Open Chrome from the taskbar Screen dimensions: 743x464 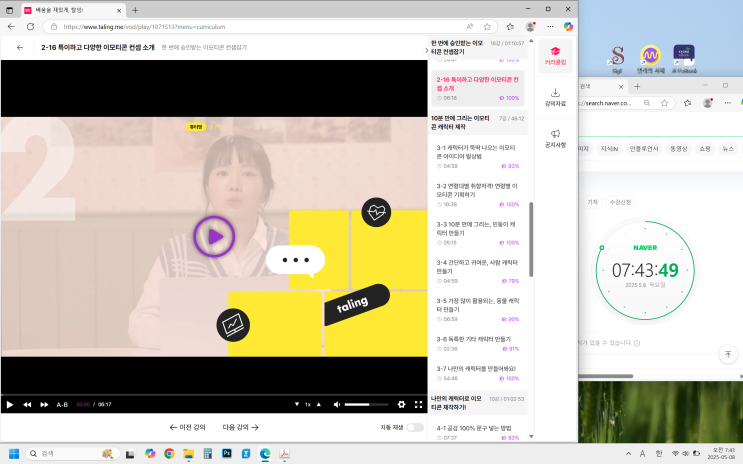coord(169,454)
